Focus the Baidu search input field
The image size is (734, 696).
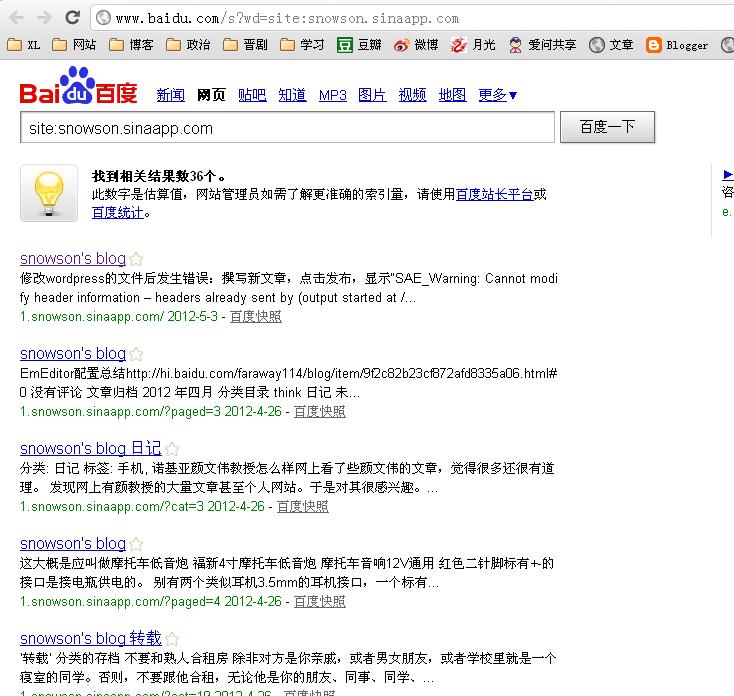point(287,127)
